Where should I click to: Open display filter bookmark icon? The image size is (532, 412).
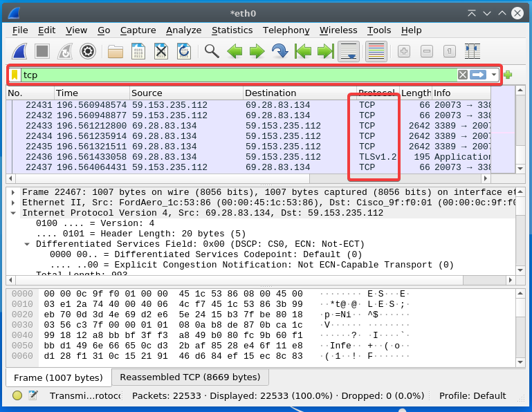coord(15,75)
